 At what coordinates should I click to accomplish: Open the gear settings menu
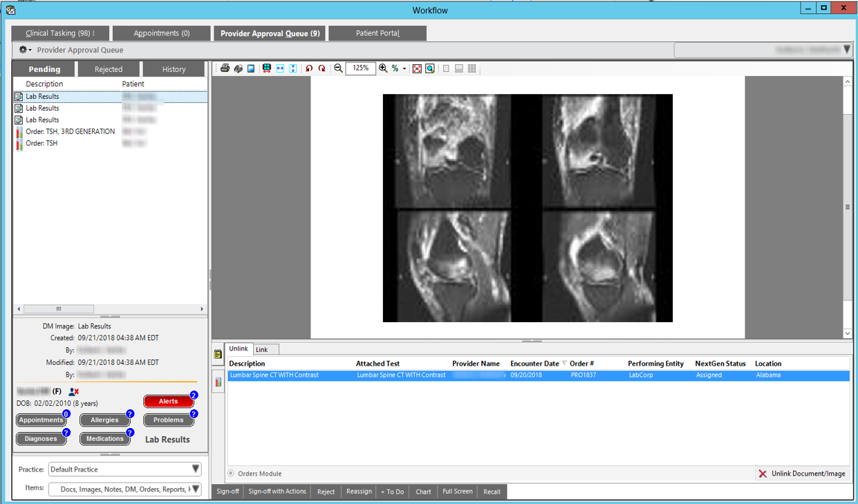tap(25, 50)
